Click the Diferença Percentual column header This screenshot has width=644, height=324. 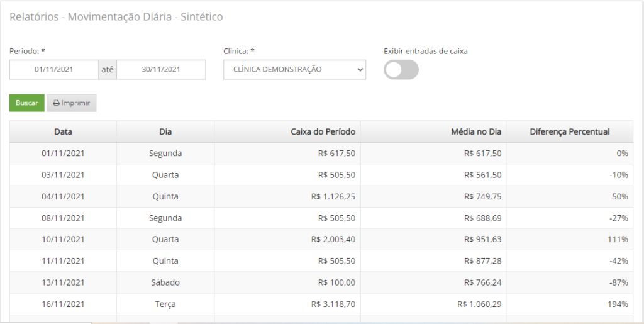click(x=570, y=132)
